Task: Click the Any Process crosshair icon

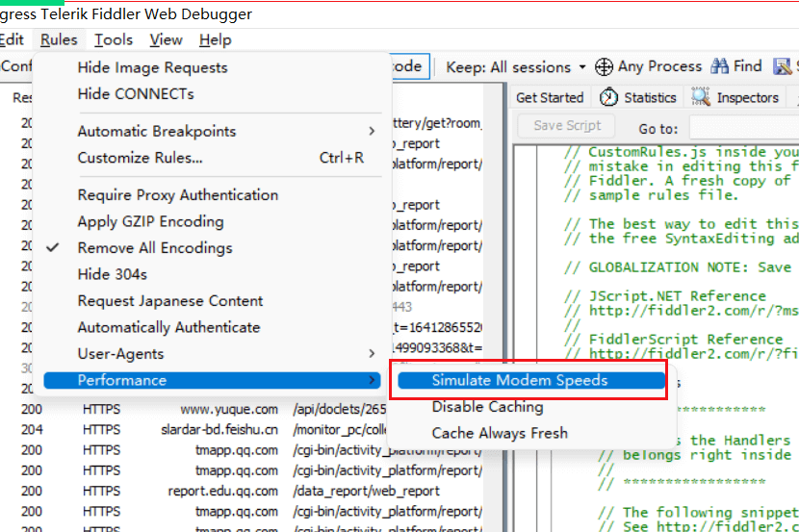Action: (x=604, y=66)
